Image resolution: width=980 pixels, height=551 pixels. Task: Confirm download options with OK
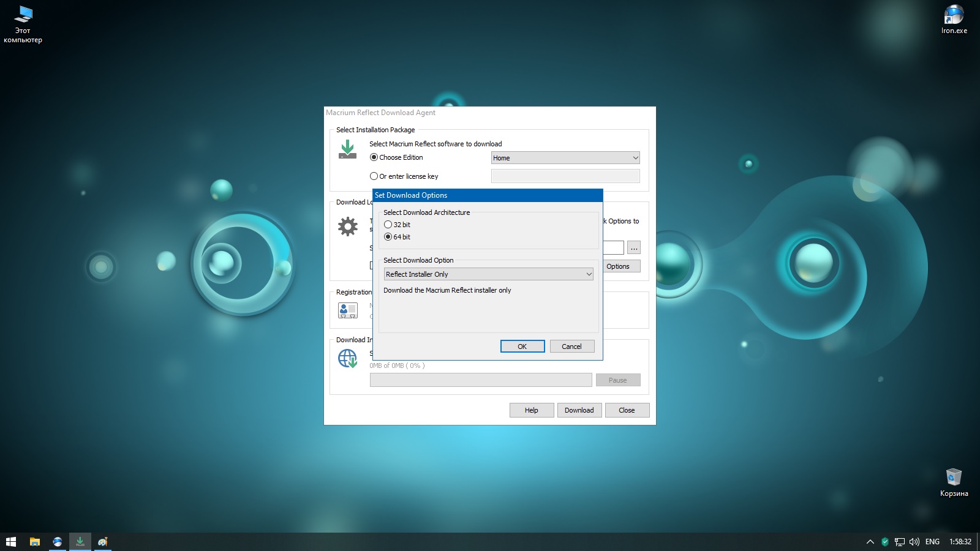[x=522, y=347]
